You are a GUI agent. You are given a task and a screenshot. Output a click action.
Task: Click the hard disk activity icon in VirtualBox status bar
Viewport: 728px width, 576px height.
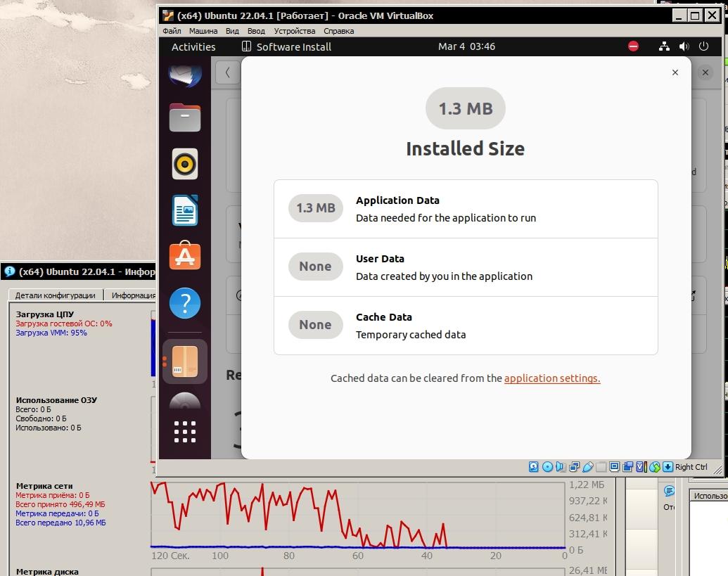(533, 467)
